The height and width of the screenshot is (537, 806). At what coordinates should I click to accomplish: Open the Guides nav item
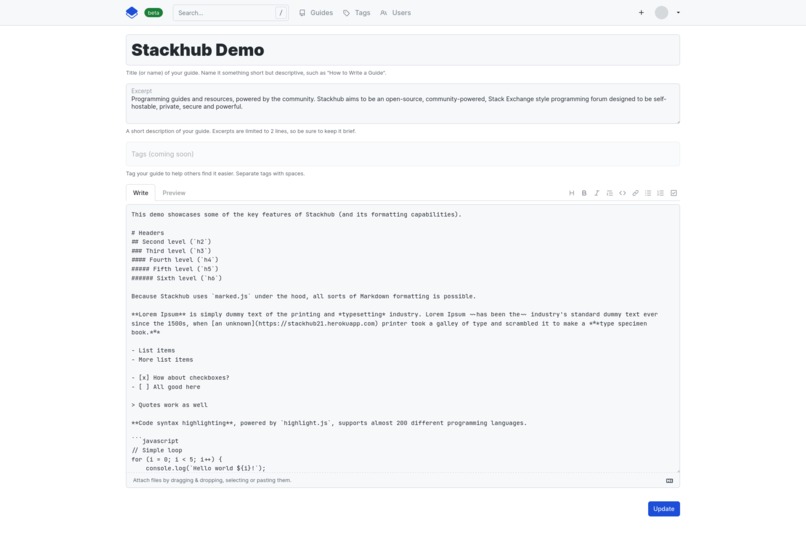pyautogui.click(x=316, y=13)
